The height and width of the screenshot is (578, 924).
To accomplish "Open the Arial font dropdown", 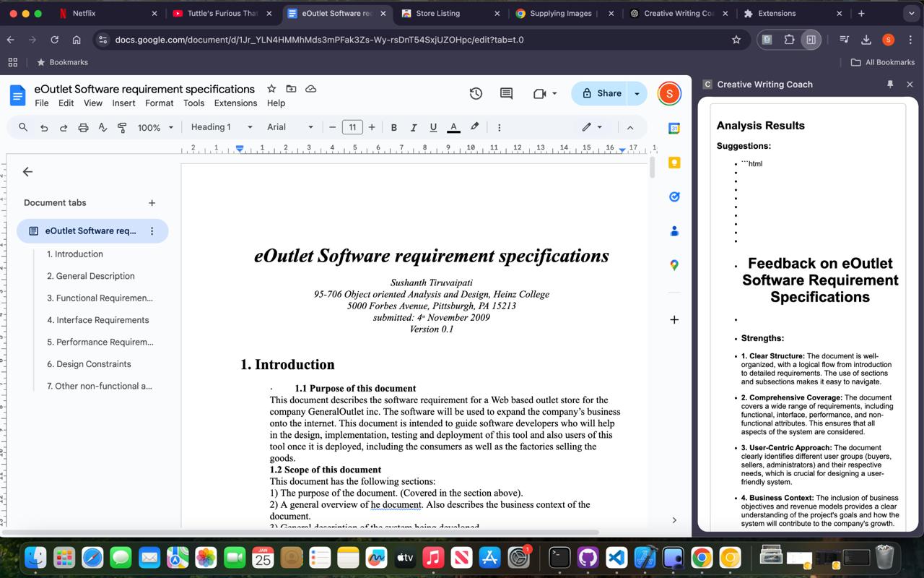I will (x=290, y=127).
